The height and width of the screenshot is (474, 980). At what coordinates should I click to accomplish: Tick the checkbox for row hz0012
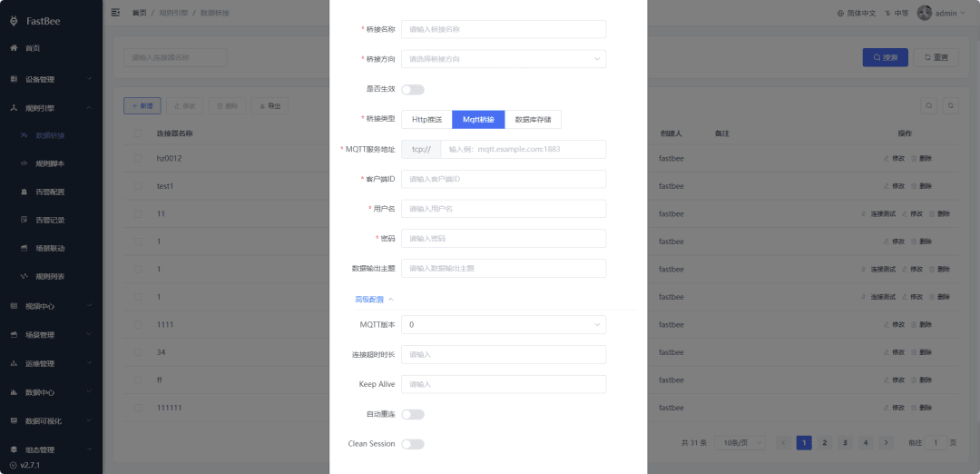point(138,159)
